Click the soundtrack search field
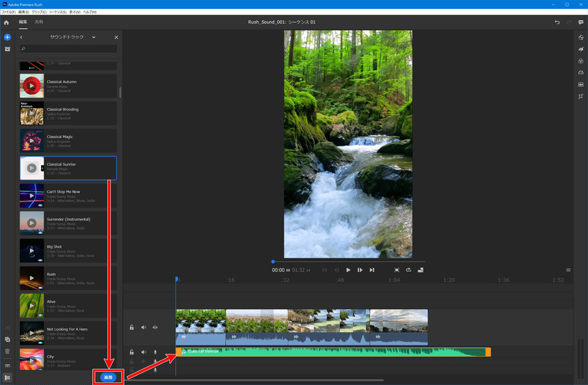Screen dimensions: 588x385 [x=69, y=49]
